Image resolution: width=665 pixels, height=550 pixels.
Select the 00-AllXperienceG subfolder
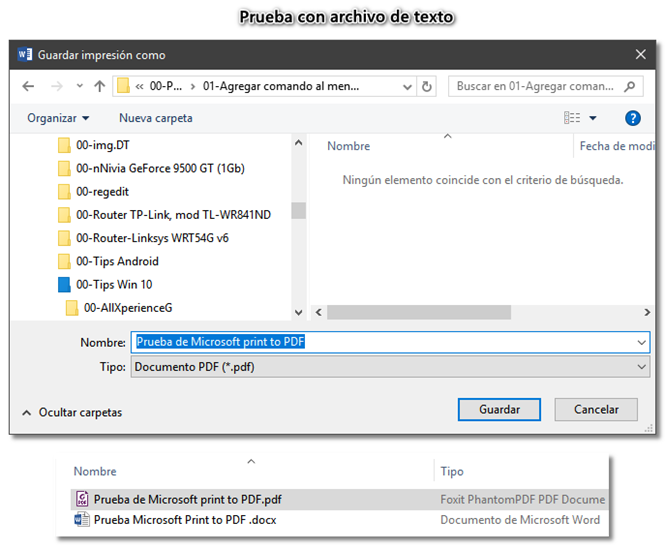point(119,308)
